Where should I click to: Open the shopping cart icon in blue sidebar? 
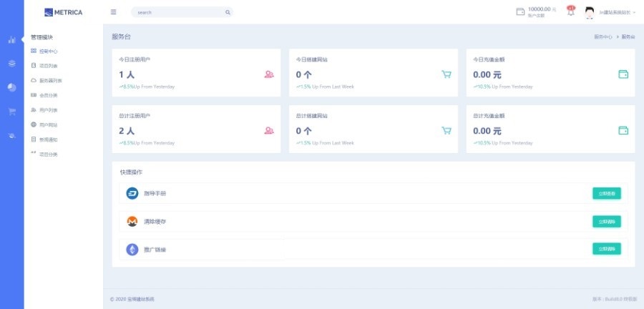(x=12, y=112)
